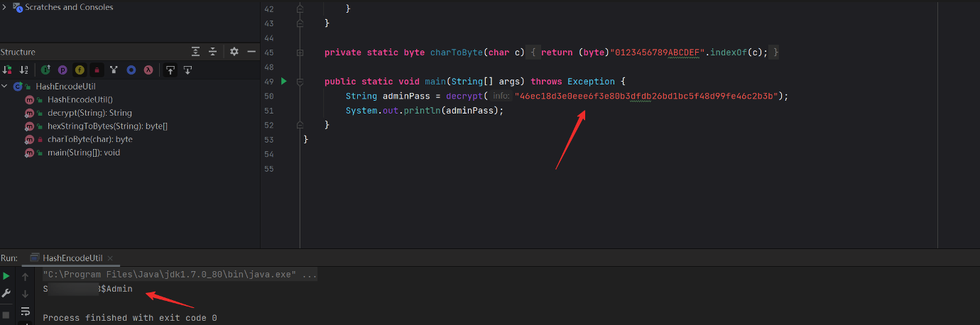
Task: Click the wrench icon in Run panel
Action: click(6, 293)
